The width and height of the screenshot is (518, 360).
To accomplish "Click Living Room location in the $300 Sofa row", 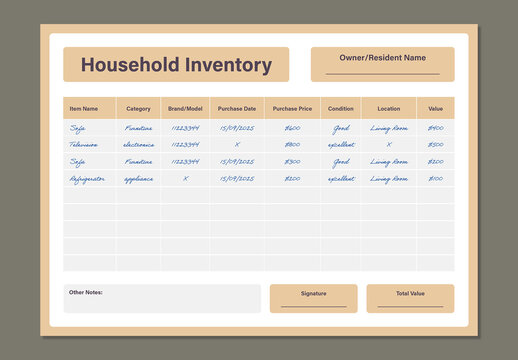I will pyautogui.click(x=389, y=163).
